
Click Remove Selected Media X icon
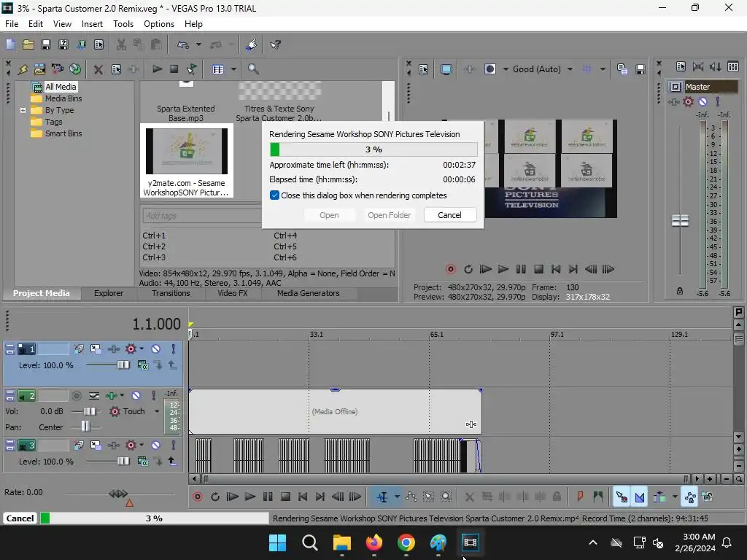(98, 69)
